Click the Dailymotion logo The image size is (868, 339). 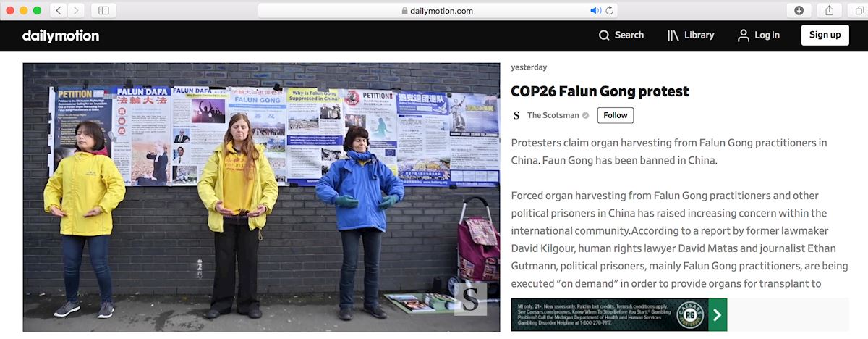tap(61, 35)
